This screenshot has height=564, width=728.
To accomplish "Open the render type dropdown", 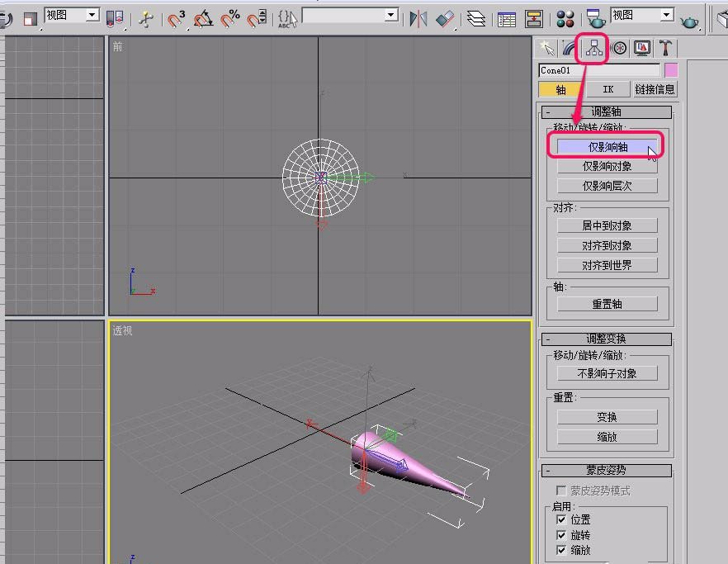I will (x=667, y=15).
